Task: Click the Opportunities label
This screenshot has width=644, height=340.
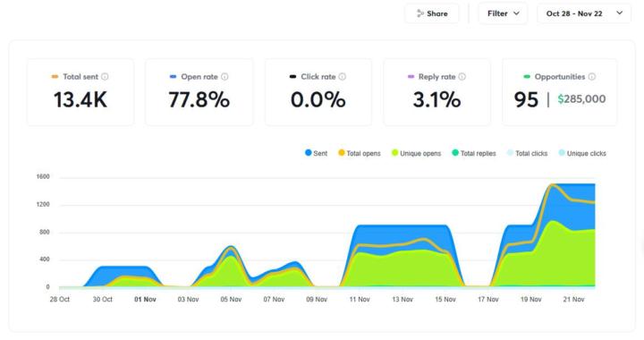Action: coord(560,76)
